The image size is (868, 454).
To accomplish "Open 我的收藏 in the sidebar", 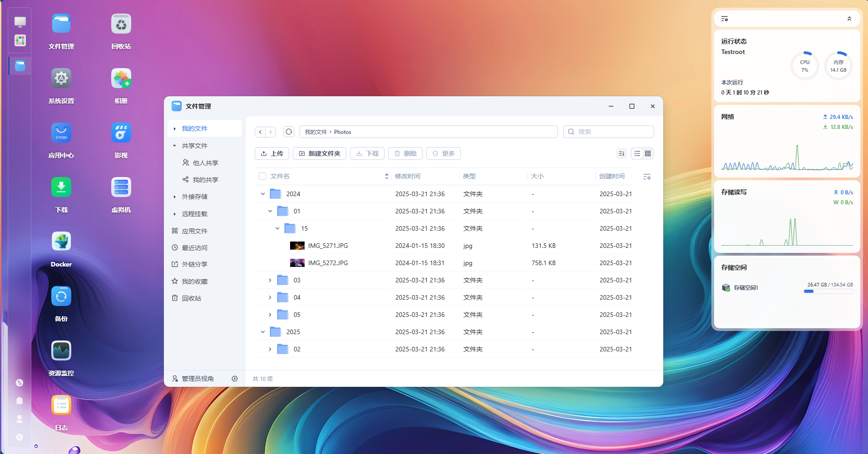I will coord(205,281).
